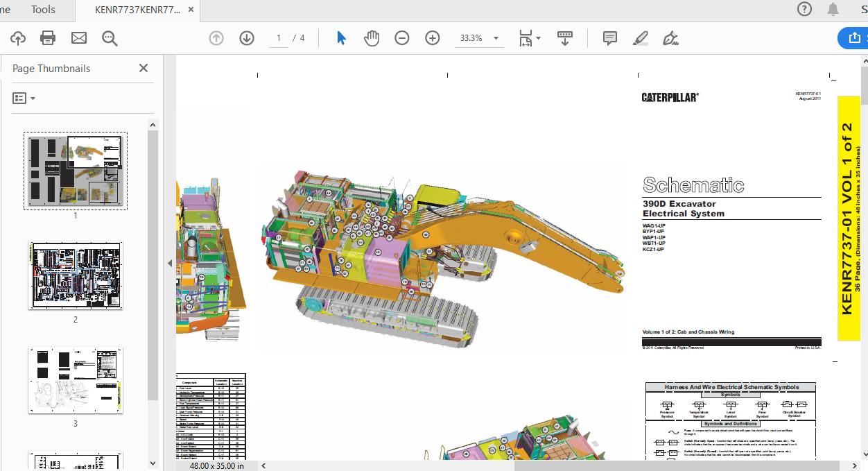Viewport: 868px width, 471px height.
Task: Open the Tools tab
Action: pos(43,9)
